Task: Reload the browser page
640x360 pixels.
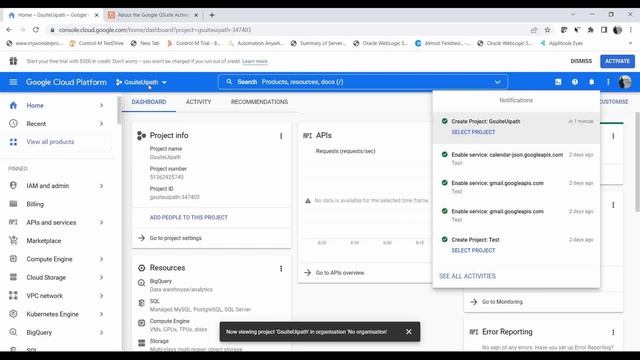Action: point(36,30)
